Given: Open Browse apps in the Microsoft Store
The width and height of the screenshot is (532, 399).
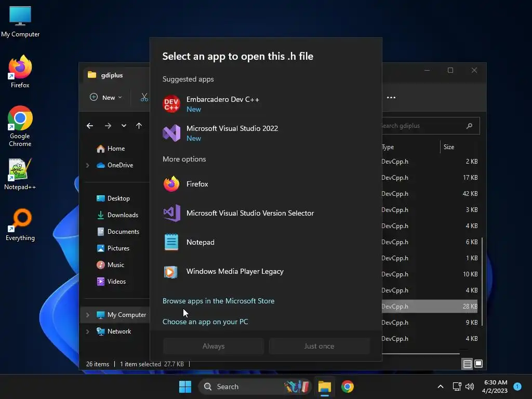Looking at the screenshot, I should [219, 301].
